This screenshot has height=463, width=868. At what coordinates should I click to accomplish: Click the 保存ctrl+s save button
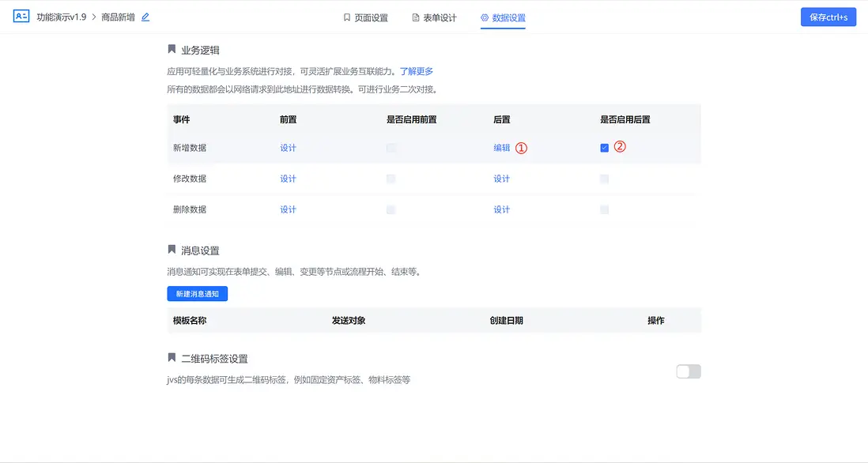click(828, 16)
